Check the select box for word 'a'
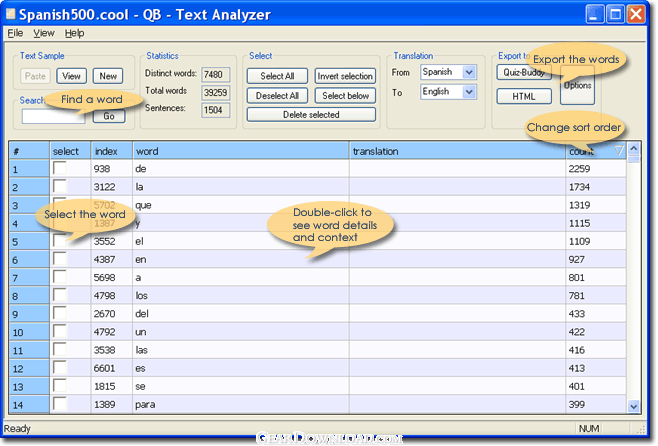This screenshot has height=446, width=658. point(60,277)
